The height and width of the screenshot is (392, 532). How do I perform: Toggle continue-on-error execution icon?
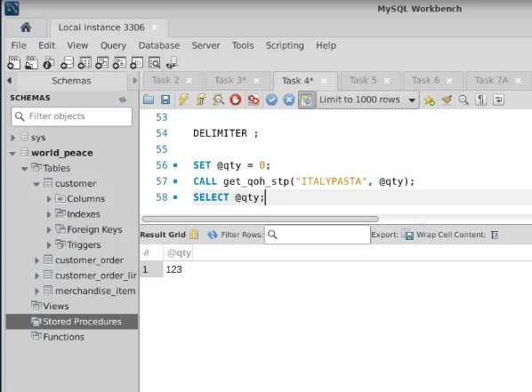coord(254,100)
